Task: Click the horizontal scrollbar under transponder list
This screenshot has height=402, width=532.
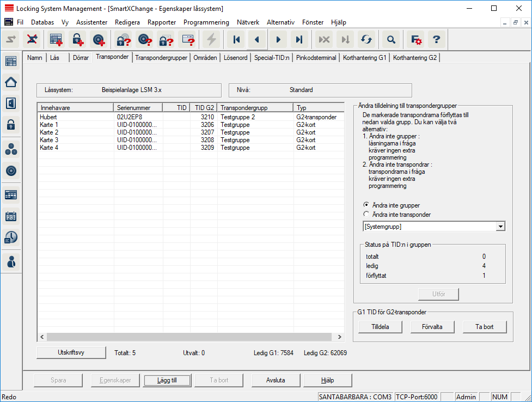Action: 191,337
